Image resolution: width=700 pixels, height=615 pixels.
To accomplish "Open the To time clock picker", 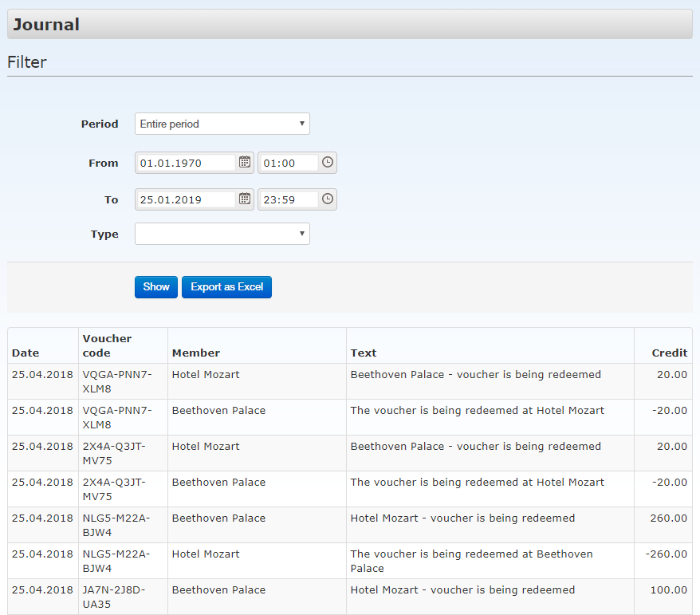I will click(327, 199).
